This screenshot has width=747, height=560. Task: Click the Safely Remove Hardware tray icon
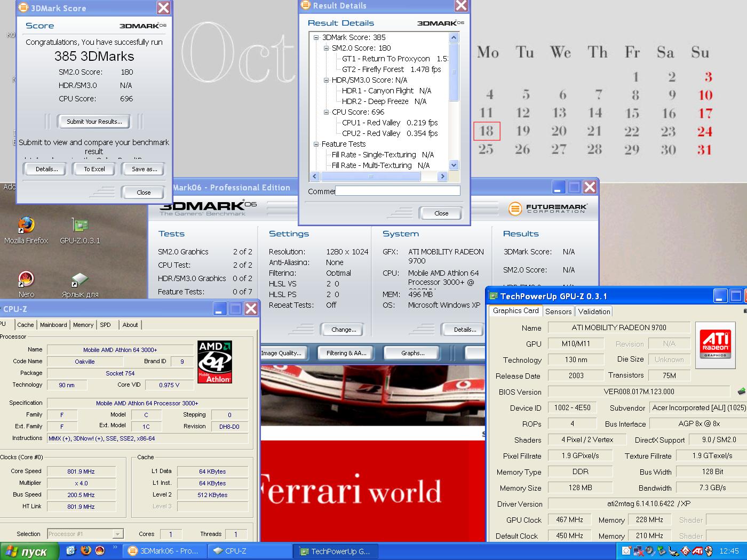tap(661, 551)
